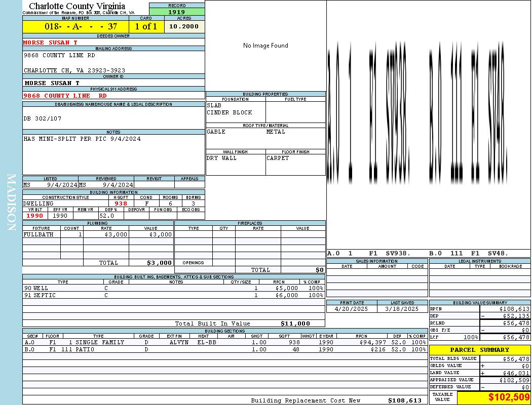Click the No Image Found placeholder

265,46
